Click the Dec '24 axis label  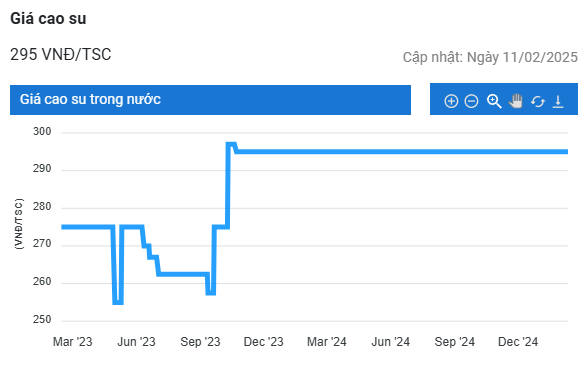coord(518,342)
